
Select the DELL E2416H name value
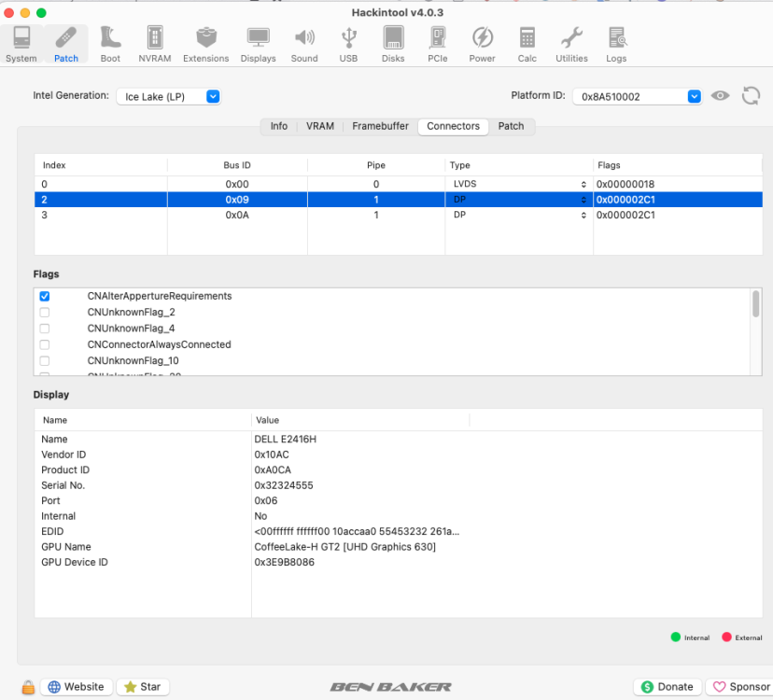click(x=286, y=440)
